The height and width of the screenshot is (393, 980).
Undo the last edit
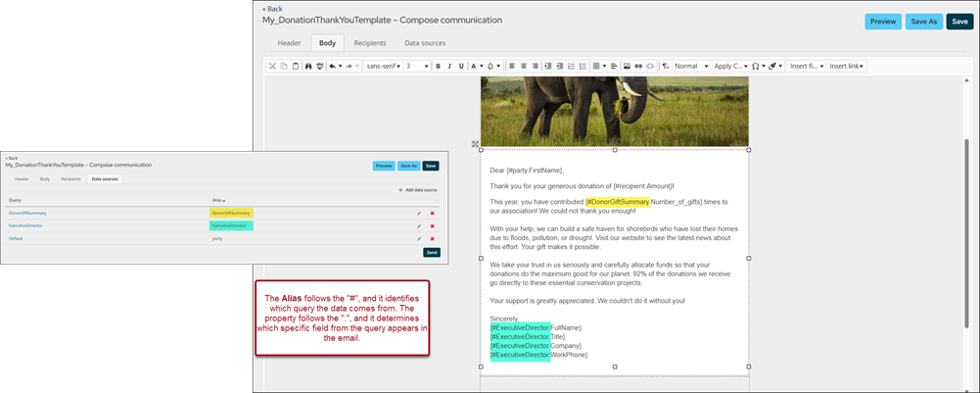(x=333, y=66)
